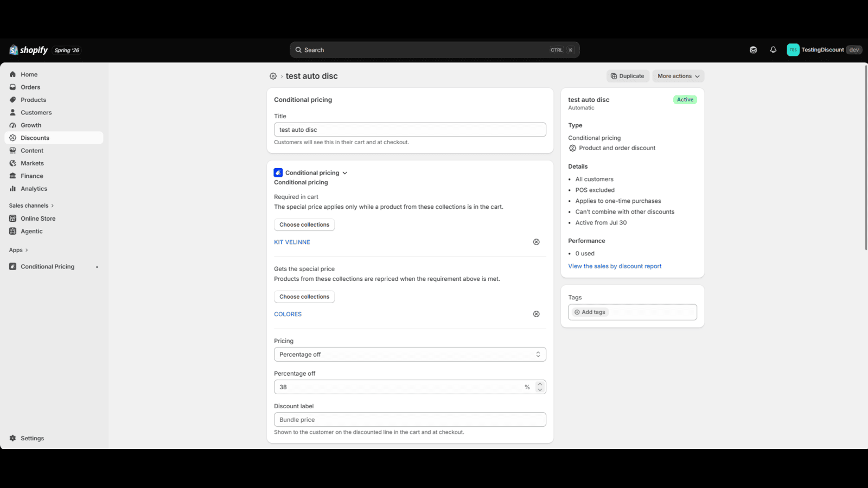The height and width of the screenshot is (488, 868).
Task: View the sales by discount report
Action: coord(615,266)
